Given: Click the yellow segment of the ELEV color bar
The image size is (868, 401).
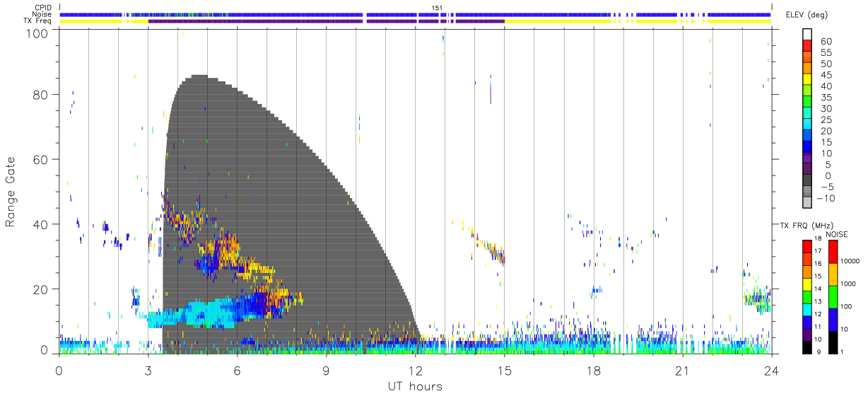Looking at the screenshot, I should pyautogui.click(x=807, y=79).
